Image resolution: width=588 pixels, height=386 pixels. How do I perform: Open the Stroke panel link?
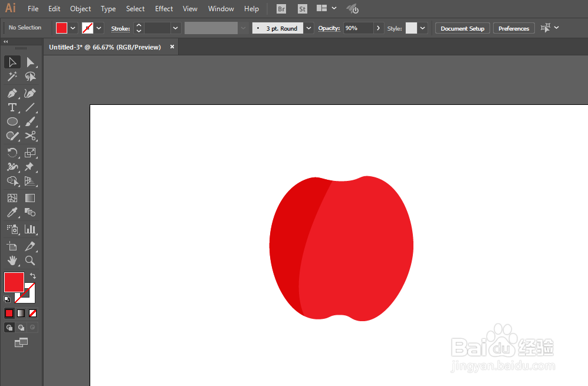pyautogui.click(x=120, y=28)
